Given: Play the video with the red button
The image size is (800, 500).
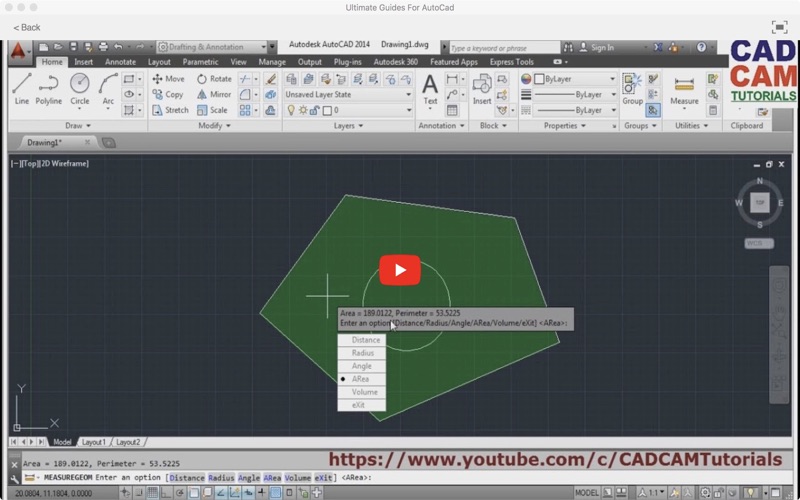Looking at the screenshot, I should click(x=400, y=270).
